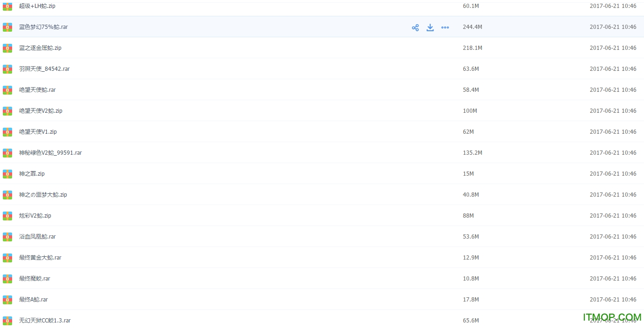Click the date in the 神之罪.zip row
This screenshot has width=644, height=329.
[613, 174]
